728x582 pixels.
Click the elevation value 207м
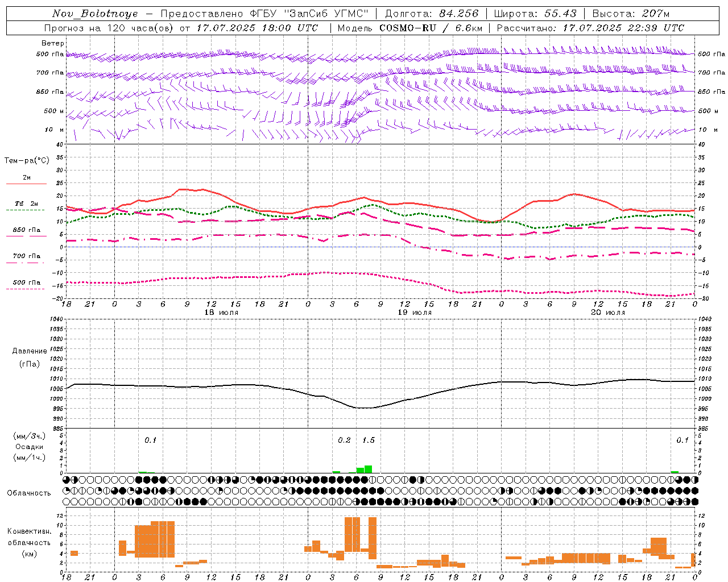click(656, 14)
